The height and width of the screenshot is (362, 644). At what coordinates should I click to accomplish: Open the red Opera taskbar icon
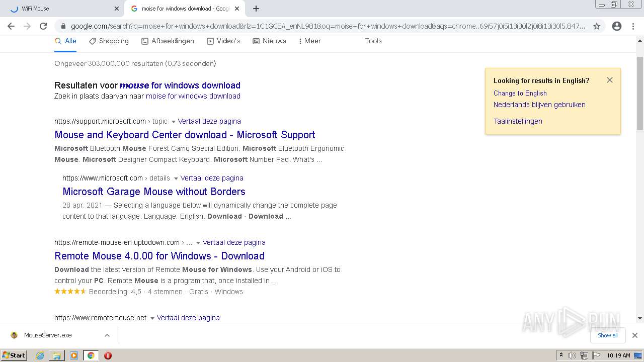108,355
